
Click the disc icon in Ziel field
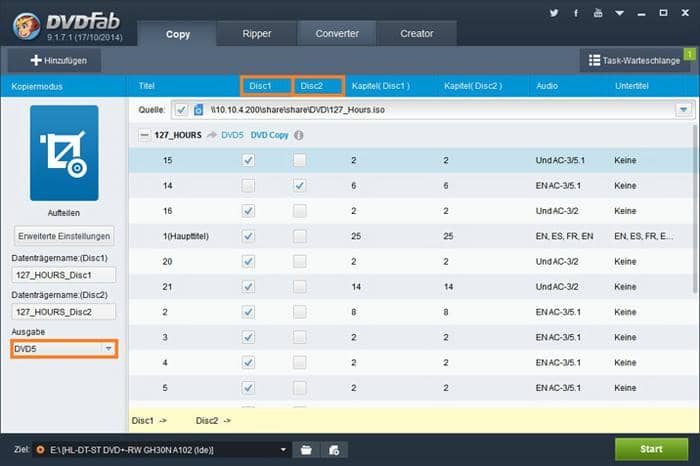tap(41, 450)
